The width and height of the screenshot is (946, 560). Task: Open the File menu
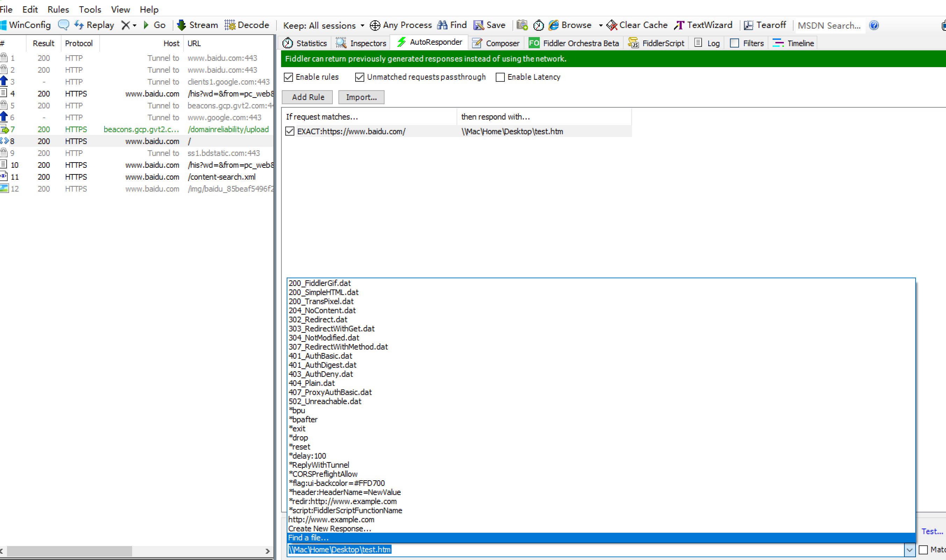point(6,9)
